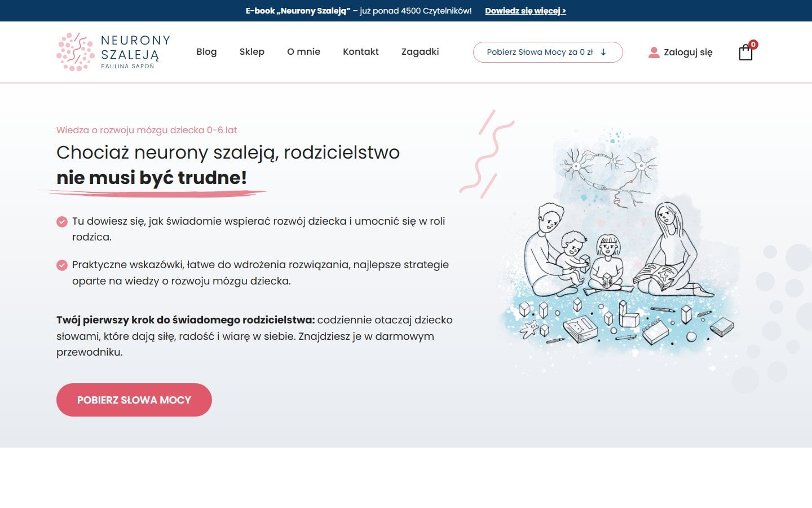This screenshot has height=508, width=812.
Task: Follow the Dowiedz się więcej link
Action: 525,11
